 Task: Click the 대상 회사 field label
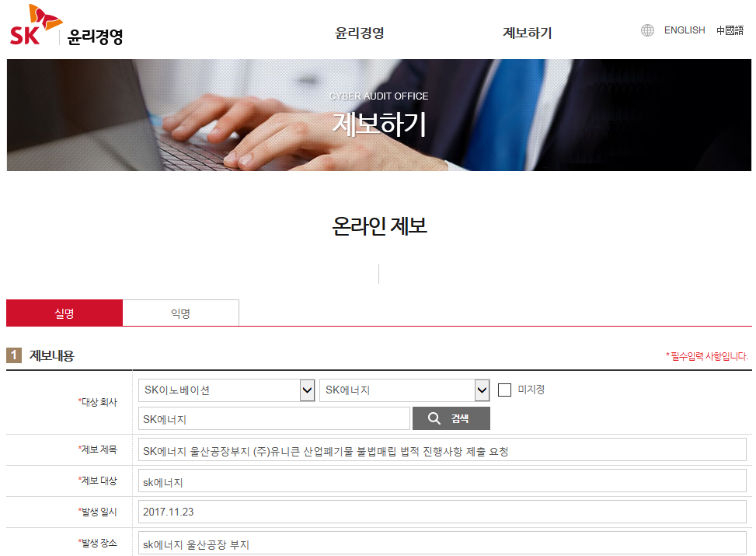97,402
